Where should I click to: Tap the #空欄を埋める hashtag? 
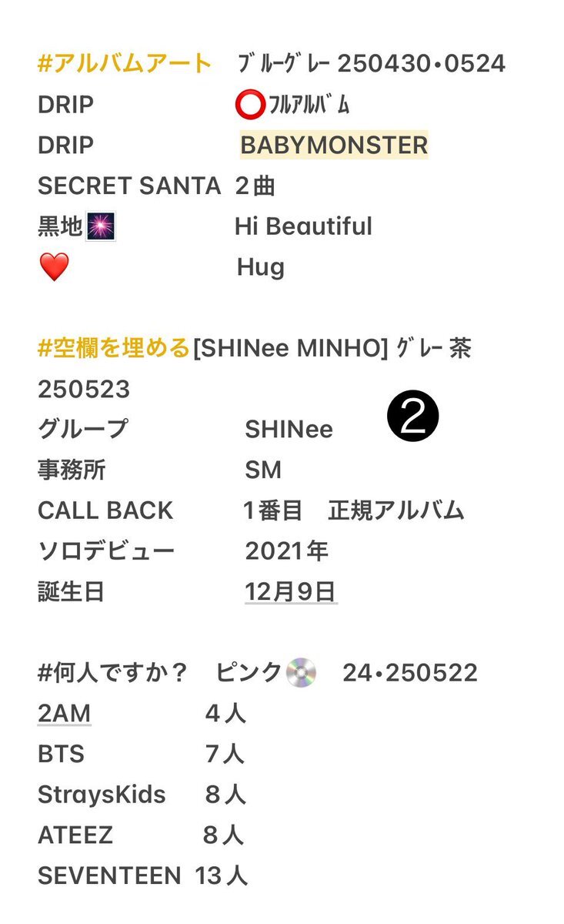pos(114,349)
